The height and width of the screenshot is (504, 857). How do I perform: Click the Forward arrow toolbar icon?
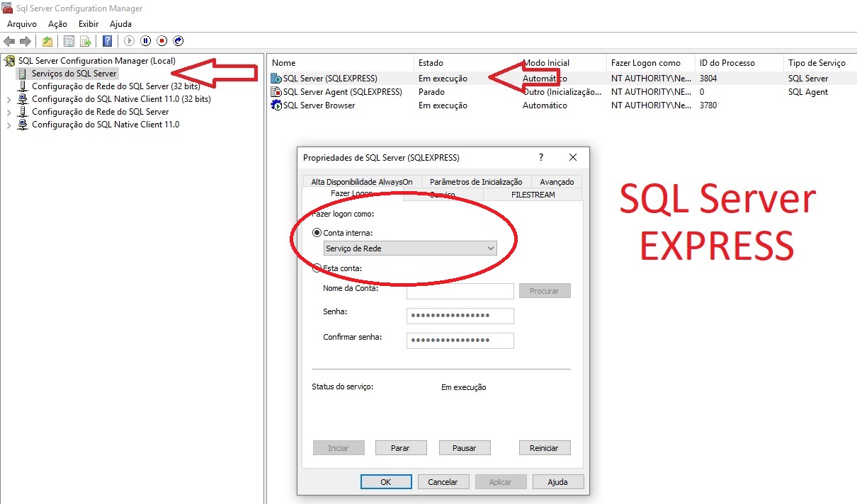pos(25,41)
